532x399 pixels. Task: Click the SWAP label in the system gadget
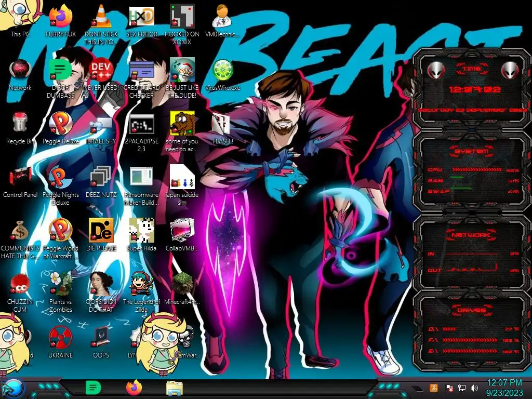(438, 192)
